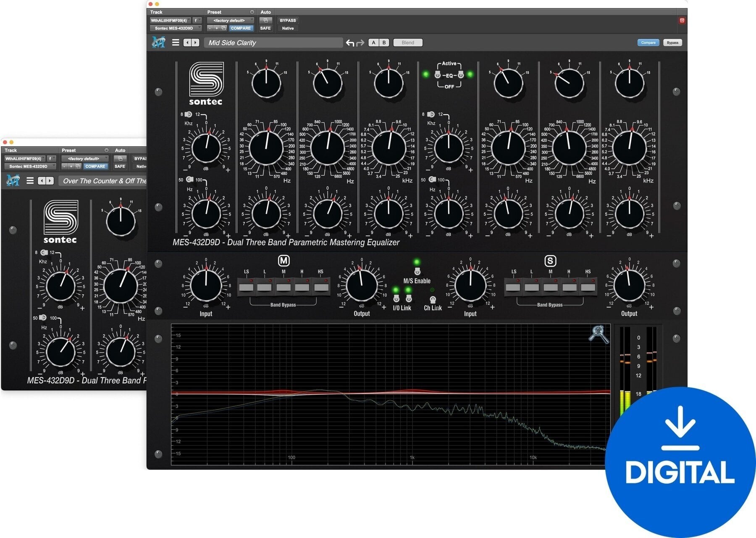The height and width of the screenshot is (538, 756).
Task: Open the factory default preset dropdown in front window
Action: 231,20
